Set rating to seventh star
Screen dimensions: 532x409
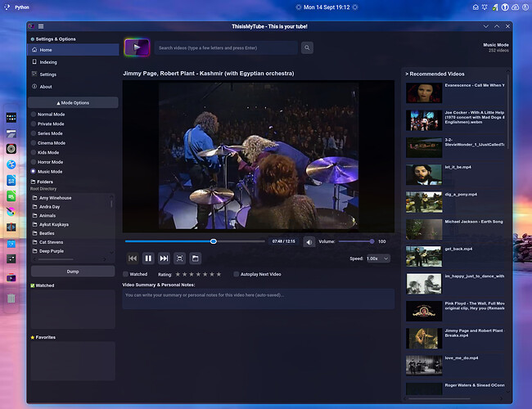(x=219, y=274)
